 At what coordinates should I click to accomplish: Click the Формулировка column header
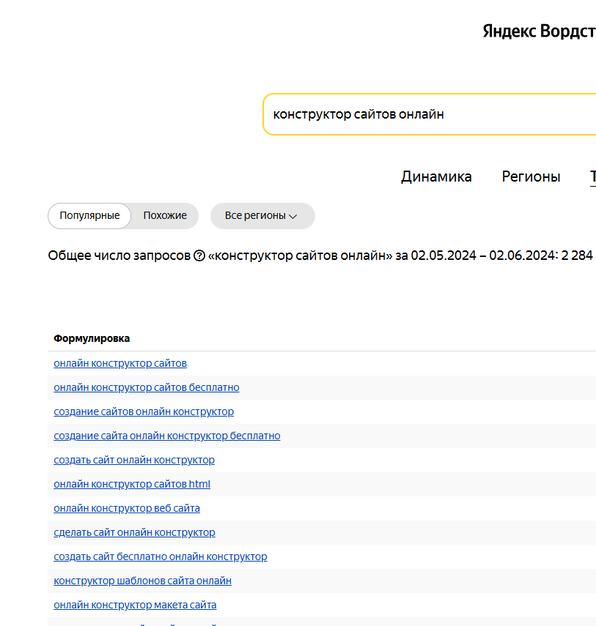click(x=91, y=339)
